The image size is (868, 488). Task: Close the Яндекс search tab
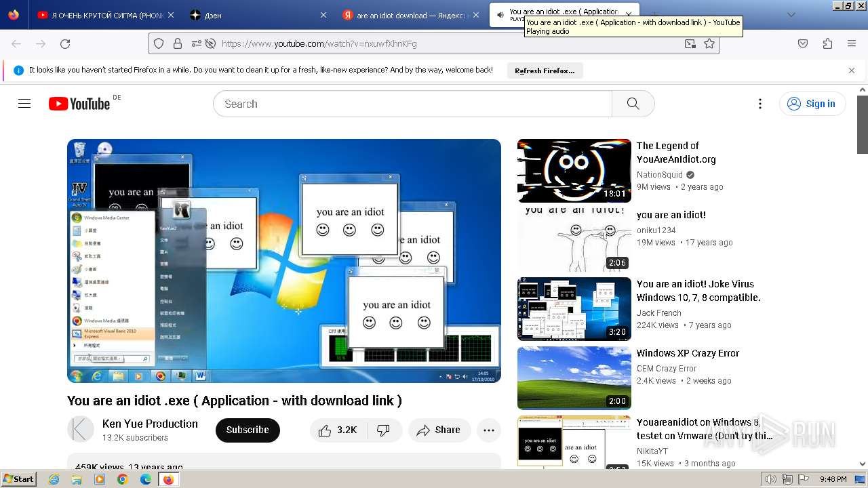[x=477, y=15]
